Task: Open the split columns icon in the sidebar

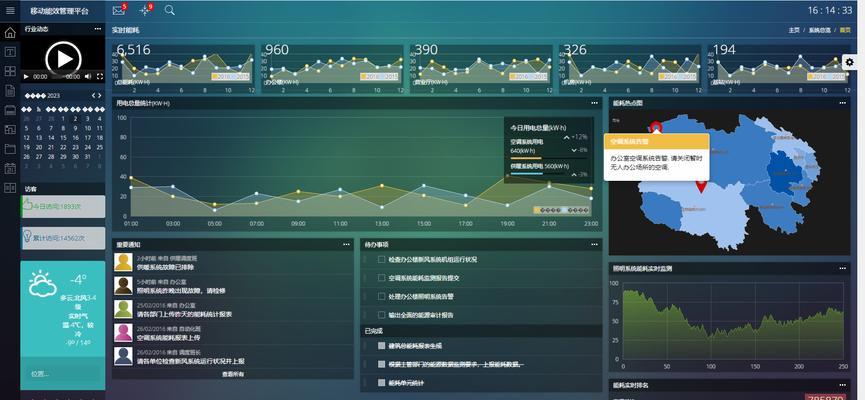Action: 10,188
